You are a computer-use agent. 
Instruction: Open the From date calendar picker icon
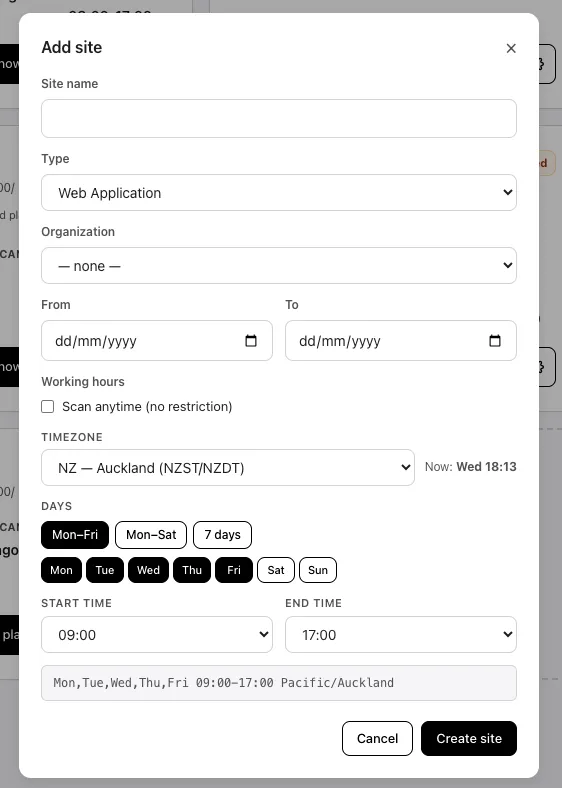point(250,340)
